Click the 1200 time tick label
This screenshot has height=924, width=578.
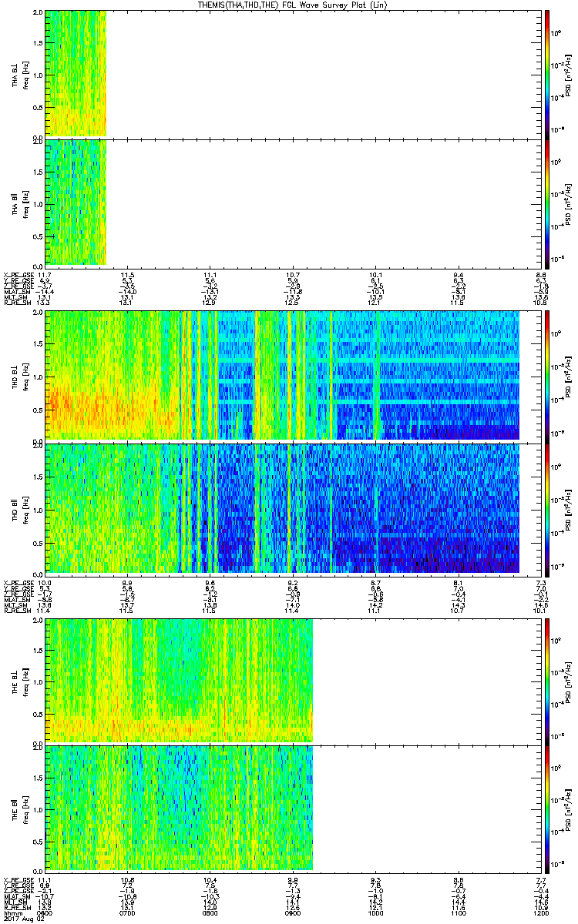coord(540,912)
